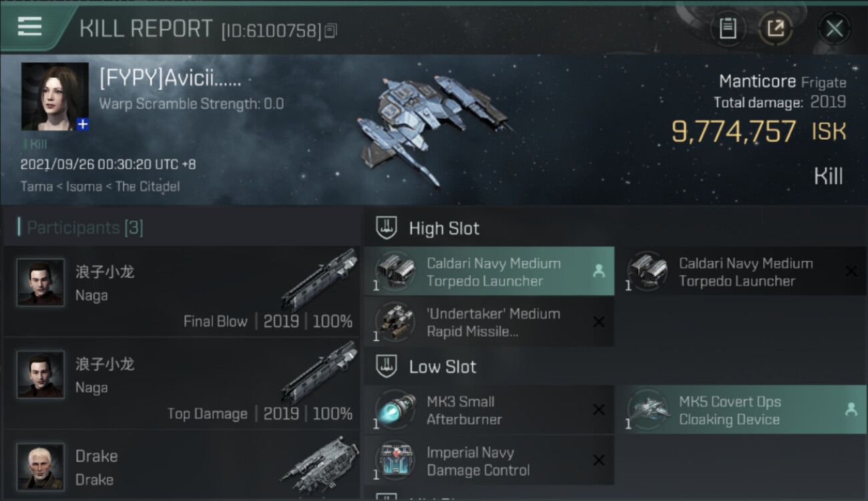Select 'Undertaker' Medium Rapid Missile module
Viewport: 868px width, 501px height.
point(489,322)
